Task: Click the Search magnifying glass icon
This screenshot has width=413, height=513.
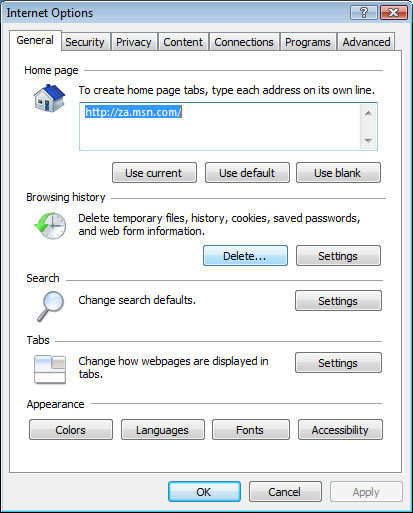Action: (50, 306)
